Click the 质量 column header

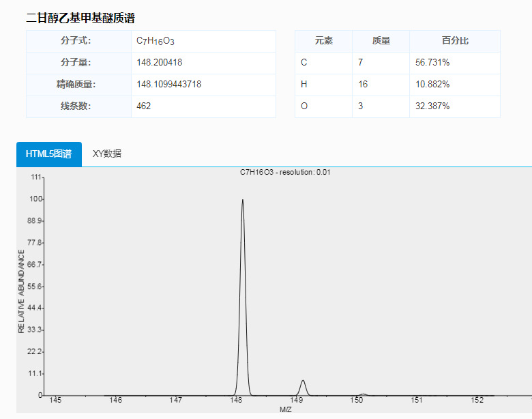coord(381,41)
